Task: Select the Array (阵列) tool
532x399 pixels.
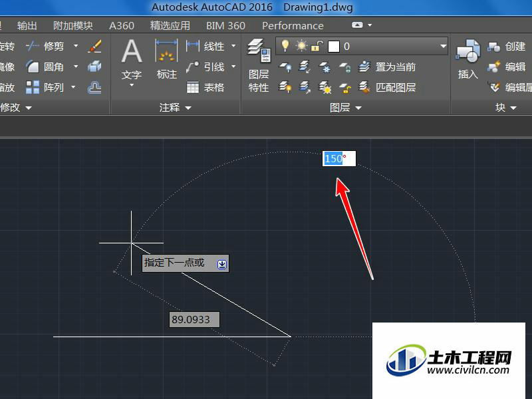Action: pyautogui.click(x=45, y=88)
